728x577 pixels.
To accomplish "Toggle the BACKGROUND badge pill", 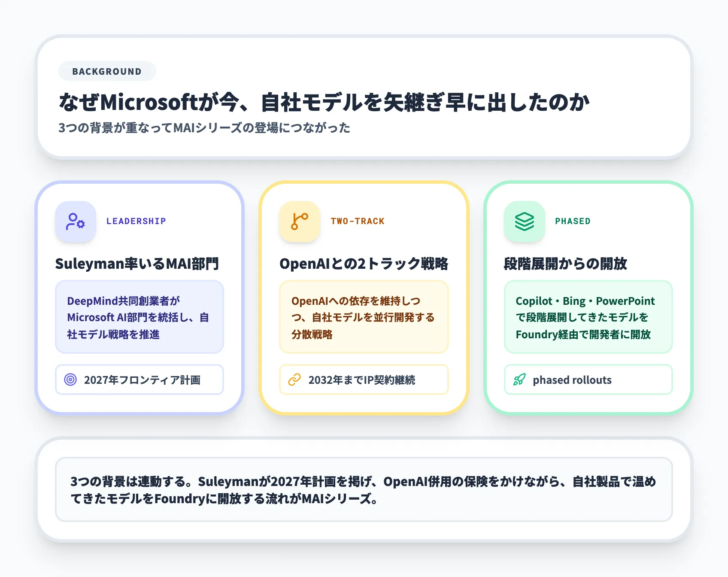I will pos(107,71).
